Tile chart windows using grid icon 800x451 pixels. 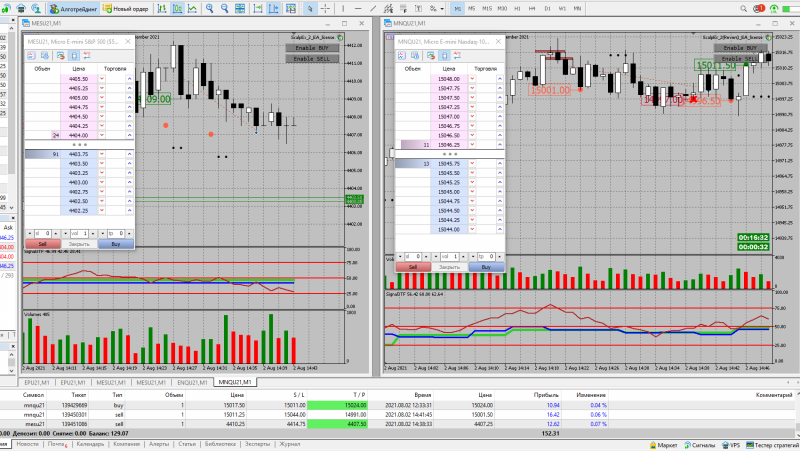click(x=240, y=9)
